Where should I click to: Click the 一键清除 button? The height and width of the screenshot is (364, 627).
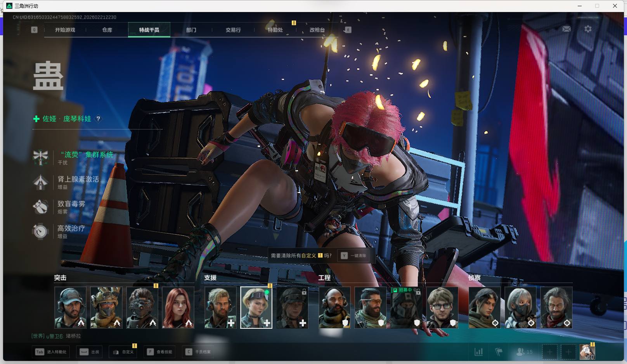click(x=353, y=256)
